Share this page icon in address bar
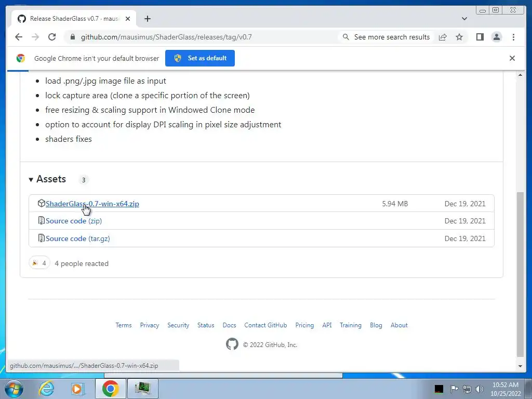Viewport: 532px width, 399px height. pos(443,37)
